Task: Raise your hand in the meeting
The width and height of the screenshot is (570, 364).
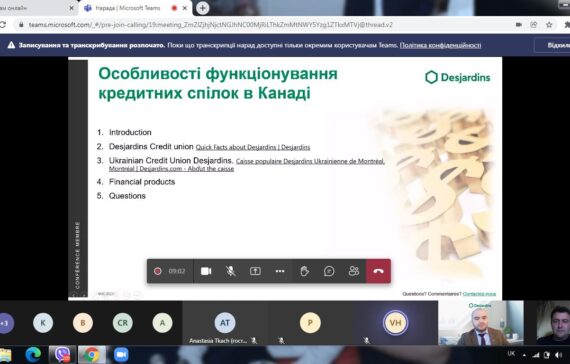Action: point(305,271)
